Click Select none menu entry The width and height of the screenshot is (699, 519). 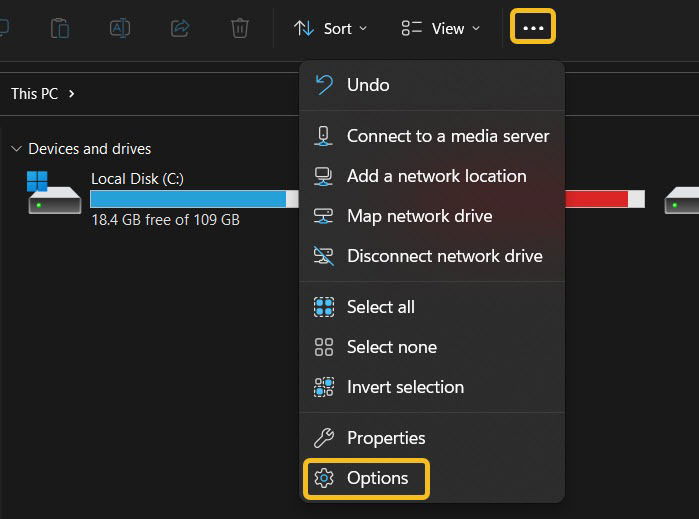(x=432, y=347)
